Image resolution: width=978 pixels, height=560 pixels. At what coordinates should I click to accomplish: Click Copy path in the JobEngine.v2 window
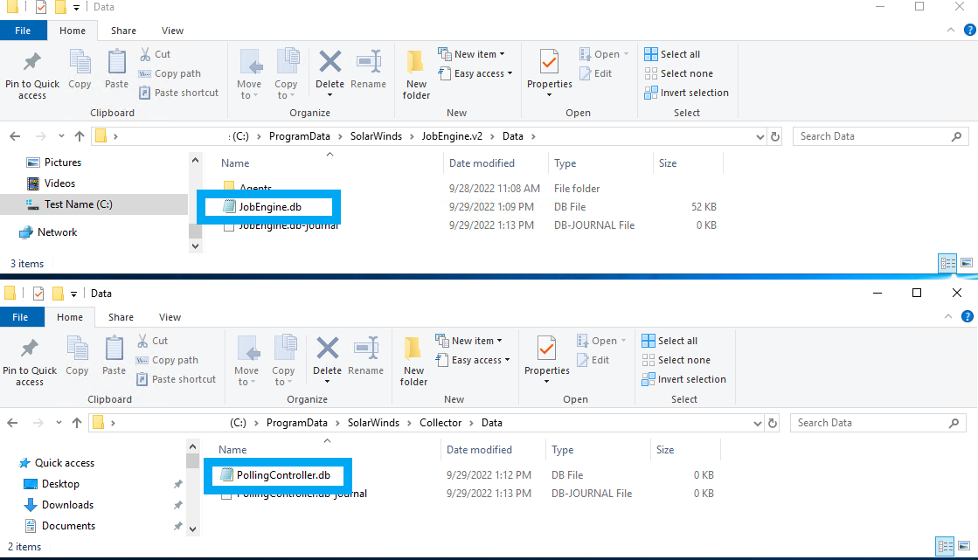click(170, 73)
